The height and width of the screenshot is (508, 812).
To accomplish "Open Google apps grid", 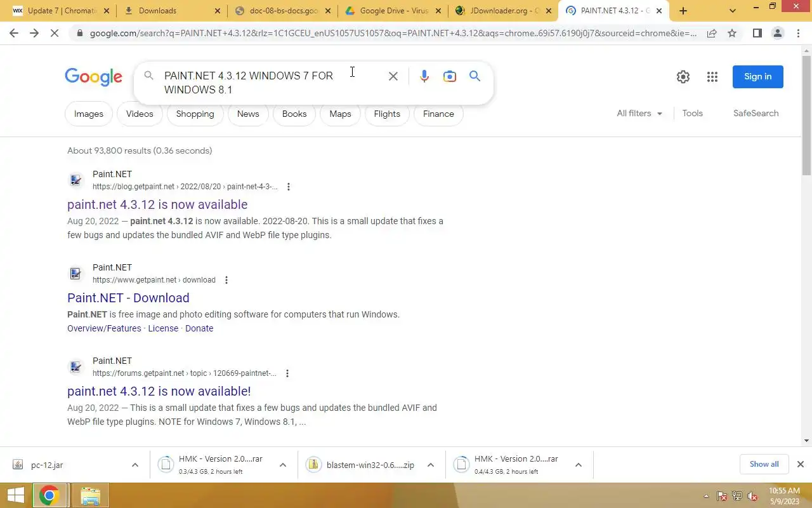I will point(712,77).
